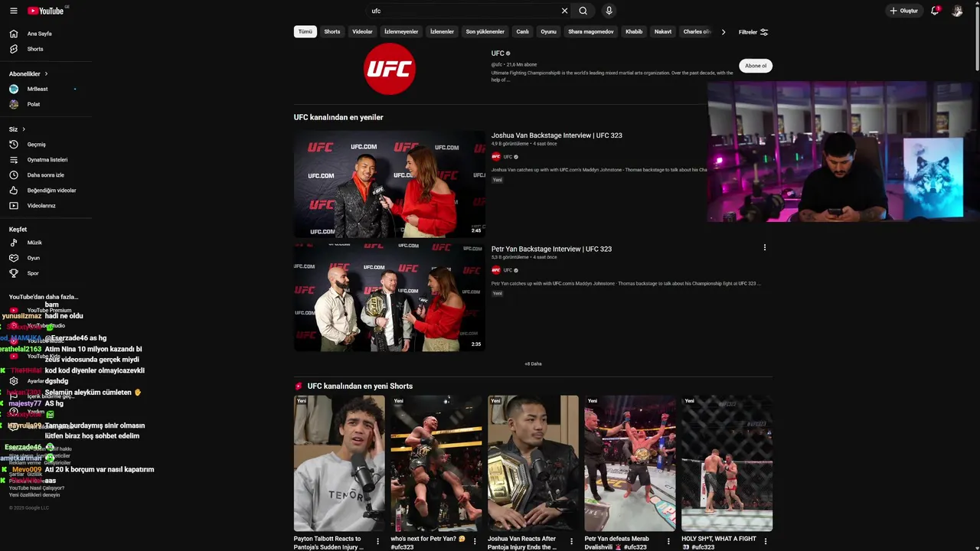Select the Shorts filter chip
The height and width of the screenshot is (551, 980).
[332, 31]
